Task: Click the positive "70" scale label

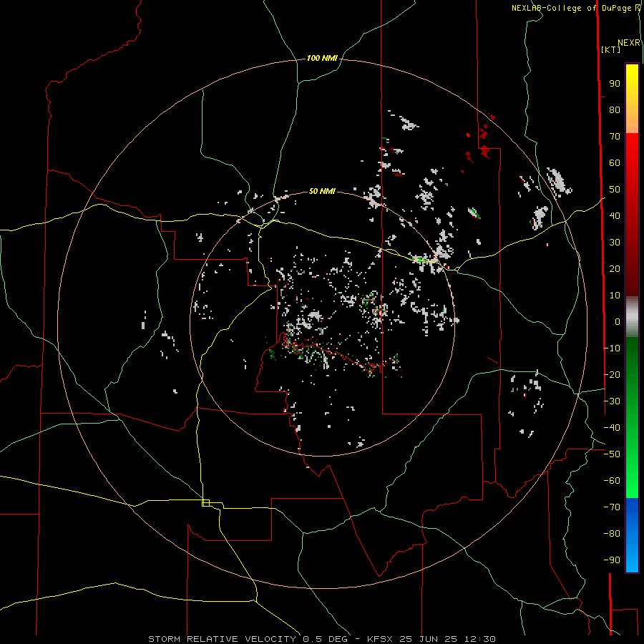Action: pyautogui.click(x=615, y=137)
